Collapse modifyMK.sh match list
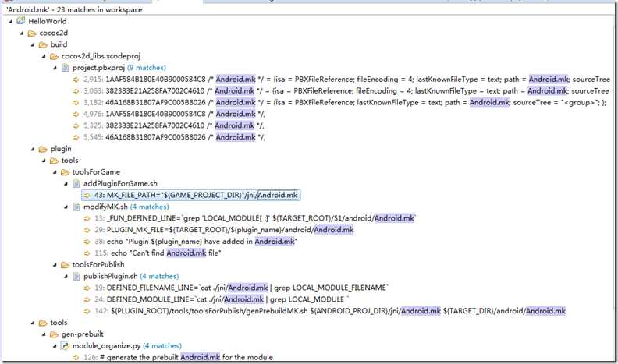The image size is (618, 364). 66,207
